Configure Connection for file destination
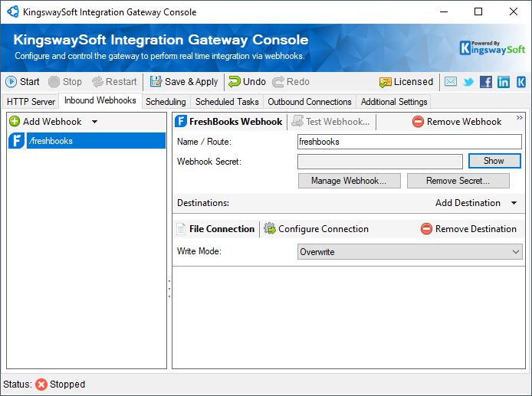532x396 pixels. (x=317, y=229)
